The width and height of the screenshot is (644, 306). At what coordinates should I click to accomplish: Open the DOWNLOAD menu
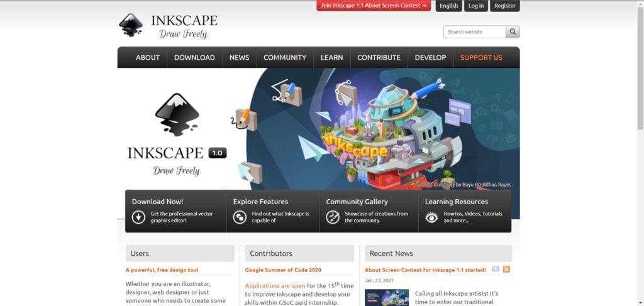click(194, 57)
